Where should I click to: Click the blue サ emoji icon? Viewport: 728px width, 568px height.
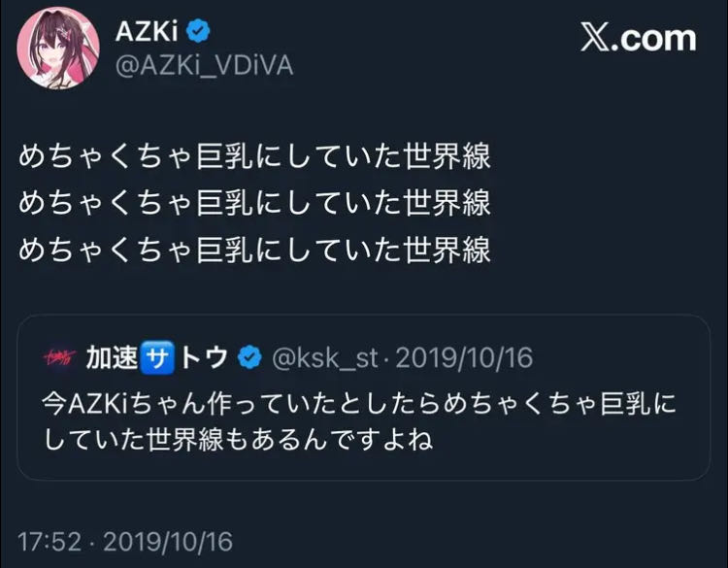[157, 358]
